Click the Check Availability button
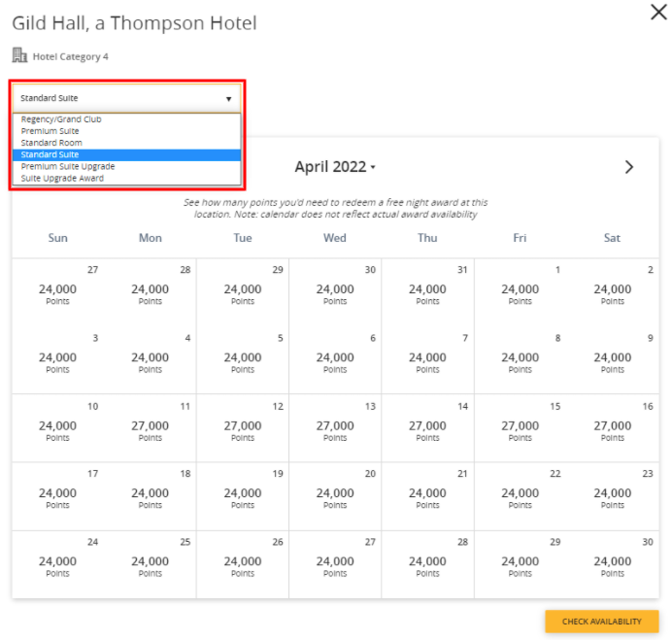The width and height of the screenshot is (672, 640). click(601, 622)
